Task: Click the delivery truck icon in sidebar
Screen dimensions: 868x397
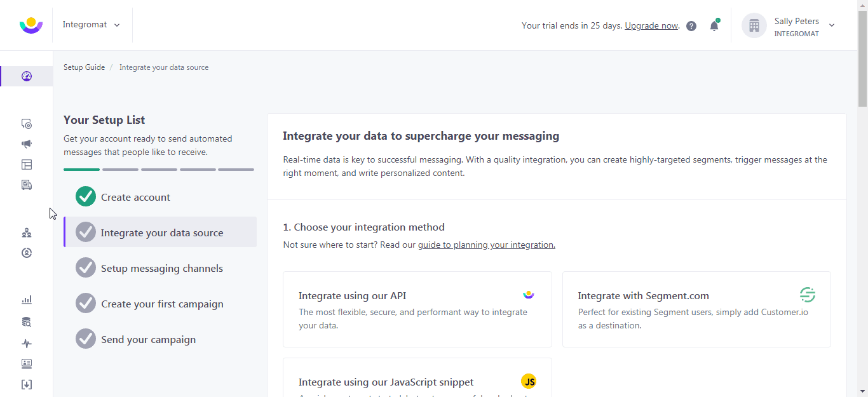Action: [26, 185]
